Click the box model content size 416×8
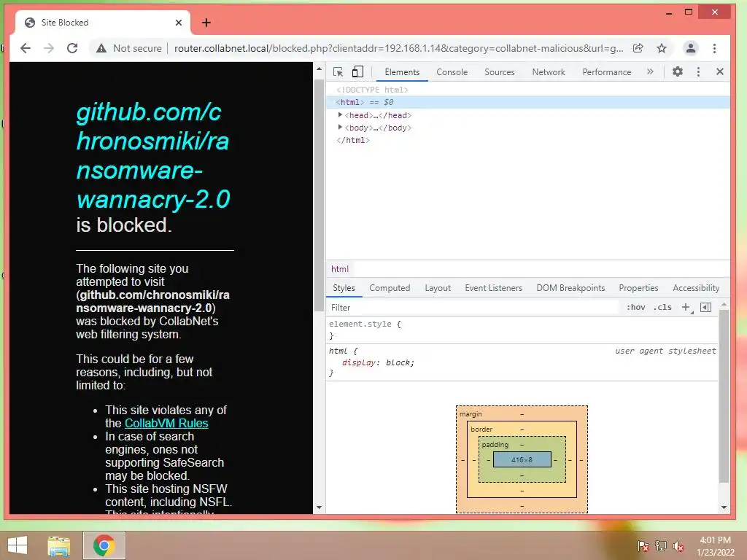 (522, 459)
